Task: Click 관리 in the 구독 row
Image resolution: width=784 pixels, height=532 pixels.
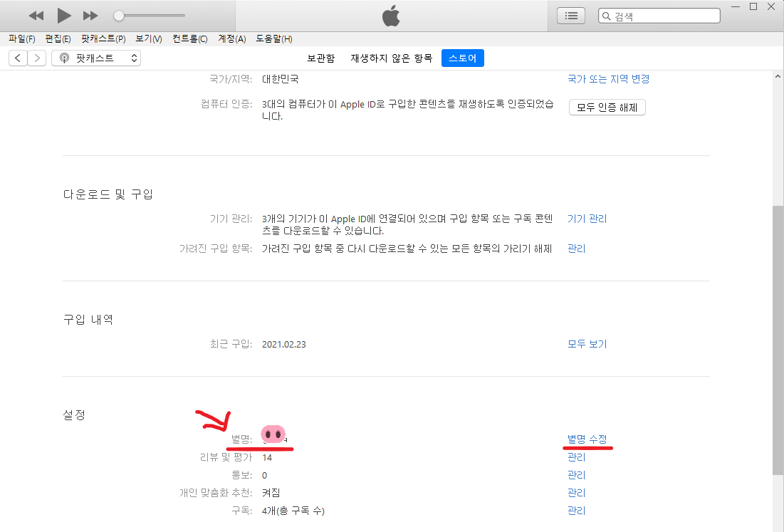Action: pyautogui.click(x=577, y=511)
